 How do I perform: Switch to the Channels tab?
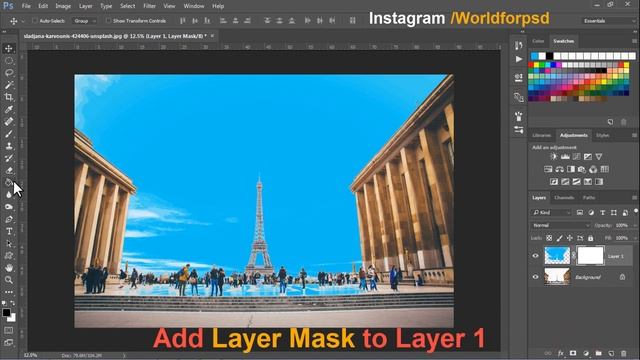pyautogui.click(x=564, y=198)
